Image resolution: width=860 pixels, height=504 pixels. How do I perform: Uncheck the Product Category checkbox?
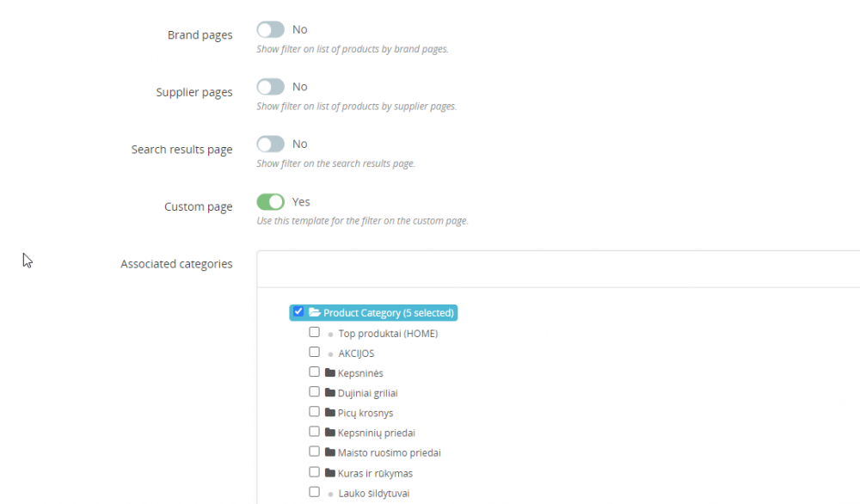click(x=298, y=312)
